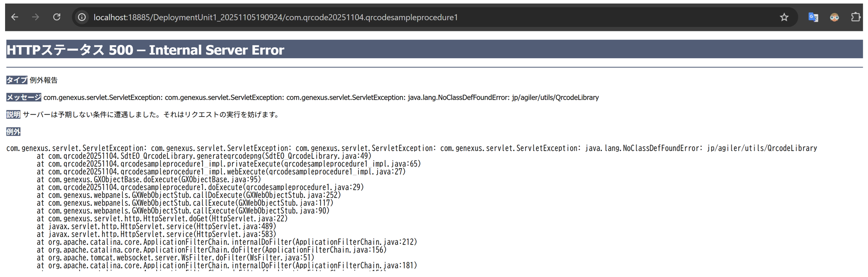
Task: Bookmark this page using the star icon
Action: click(784, 17)
